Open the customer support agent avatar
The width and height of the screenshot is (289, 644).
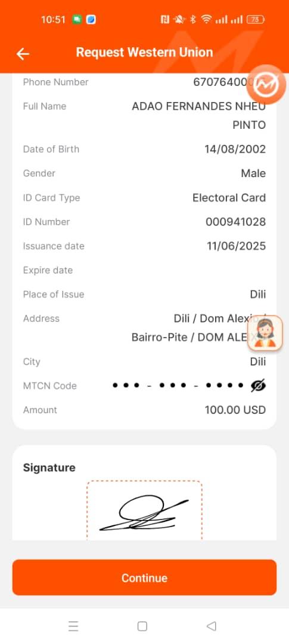pyautogui.click(x=265, y=333)
